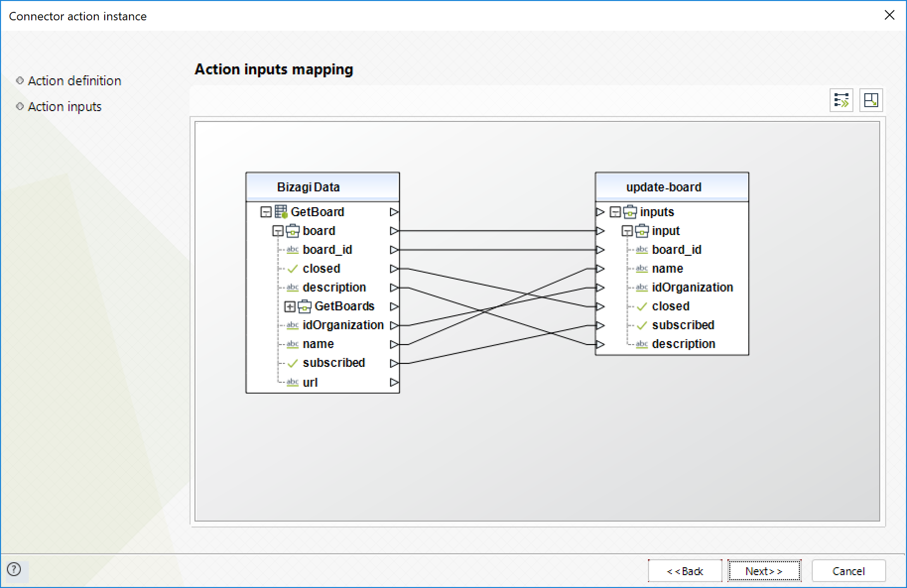The width and height of the screenshot is (907, 588).
Task: Click the Back button
Action: coord(685,571)
